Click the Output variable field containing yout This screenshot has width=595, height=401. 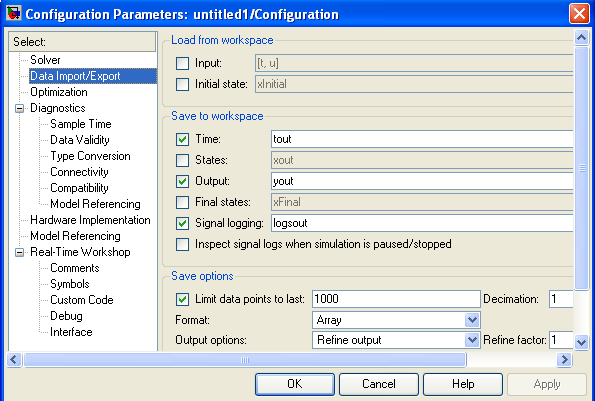pos(422,181)
